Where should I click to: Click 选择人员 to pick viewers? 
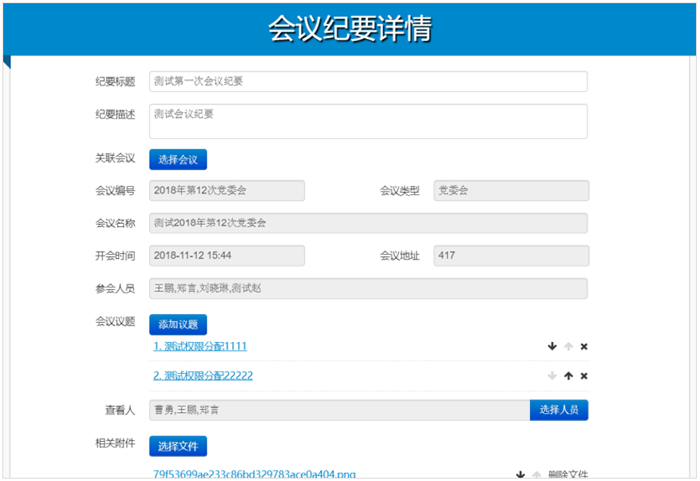point(559,409)
